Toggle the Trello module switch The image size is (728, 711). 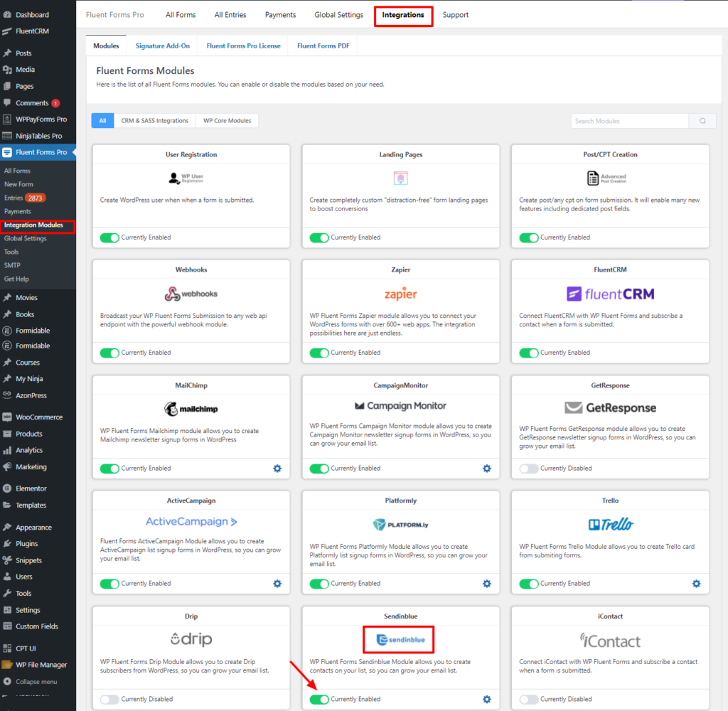pyautogui.click(x=528, y=584)
